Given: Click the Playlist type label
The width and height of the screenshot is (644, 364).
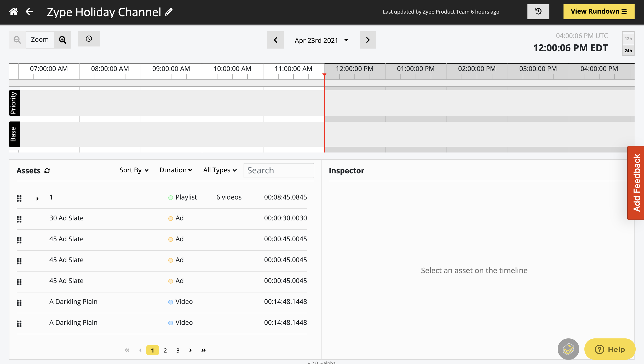Looking at the screenshot, I should pyautogui.click(x=186, y=197).
